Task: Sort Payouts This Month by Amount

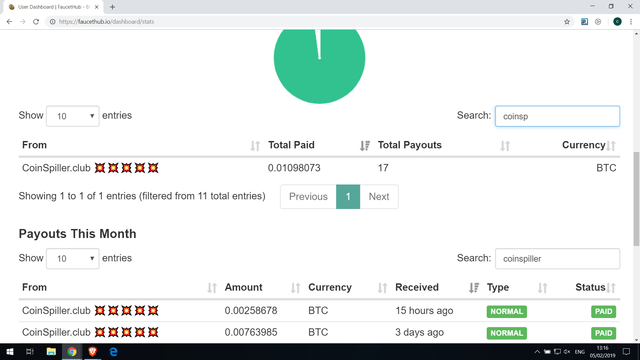Action: (262, 288)
